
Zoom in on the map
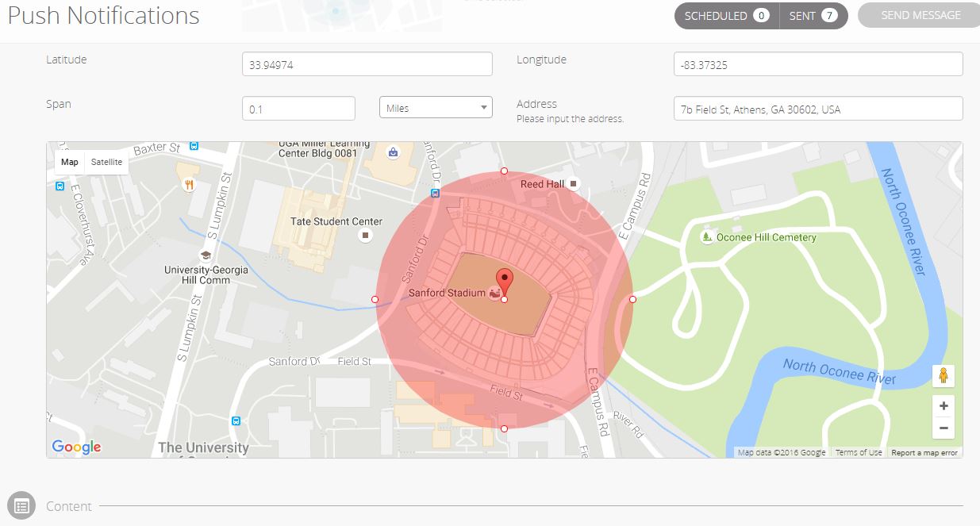point(943,406)
